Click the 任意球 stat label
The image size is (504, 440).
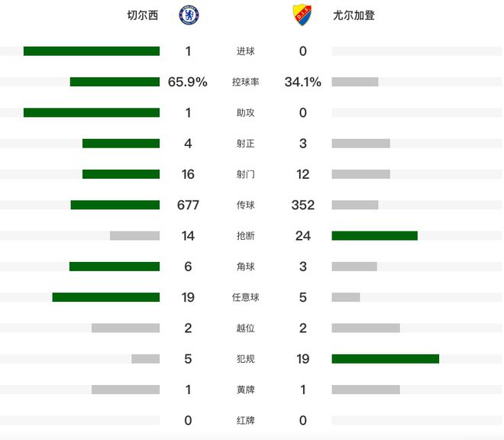click(x=246, y=297)
